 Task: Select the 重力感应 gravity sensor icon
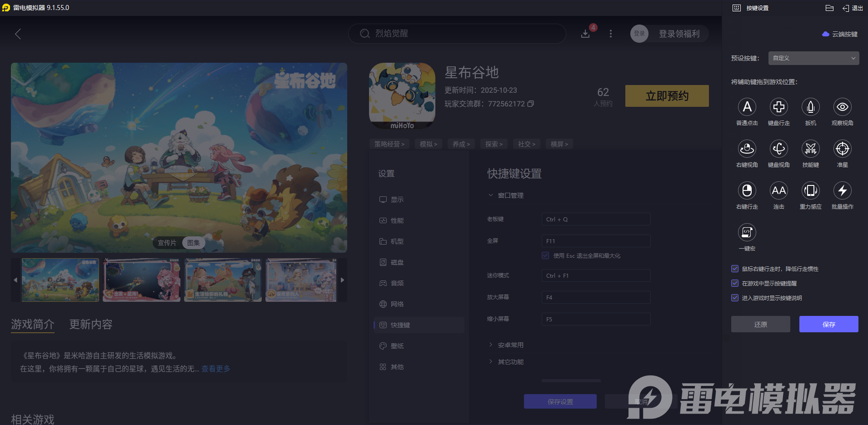click(x=810, y=191)
